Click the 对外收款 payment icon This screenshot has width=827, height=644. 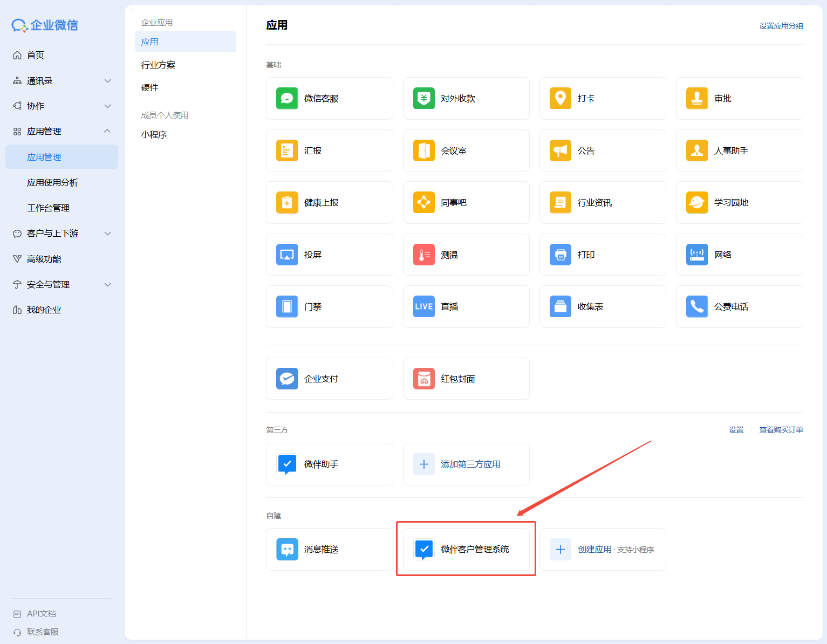[423, 99]
